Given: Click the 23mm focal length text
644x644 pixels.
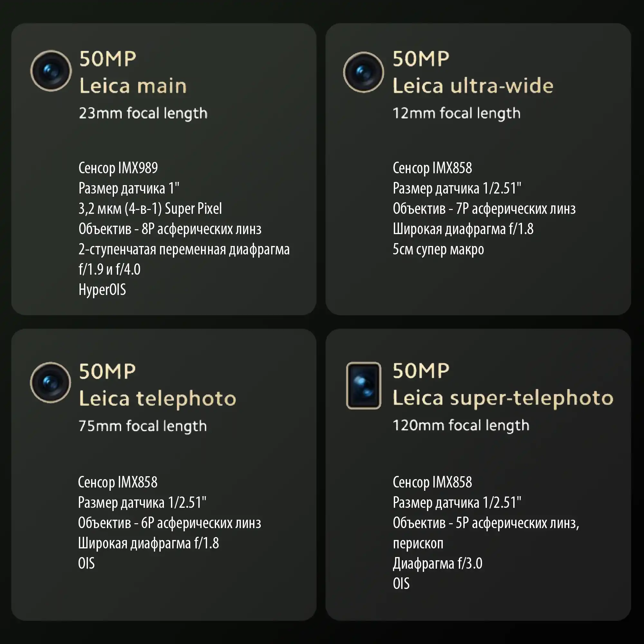Looking at the screenshot, I should 143,114.
